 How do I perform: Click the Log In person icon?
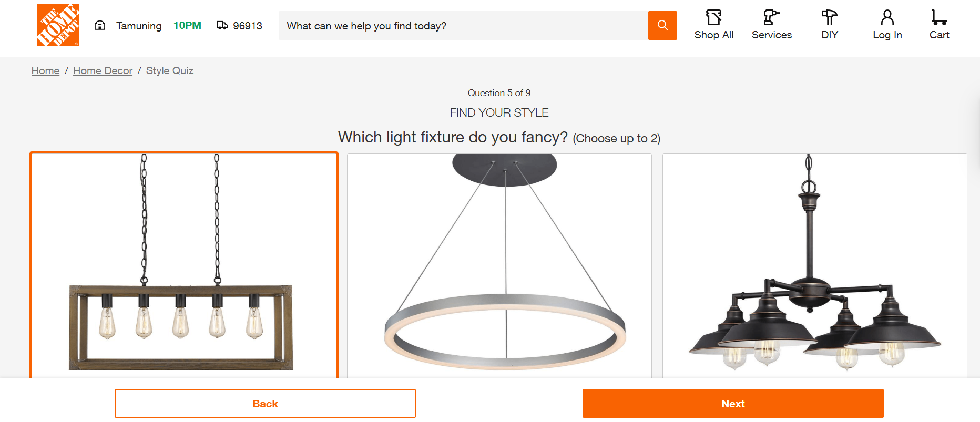887,18
